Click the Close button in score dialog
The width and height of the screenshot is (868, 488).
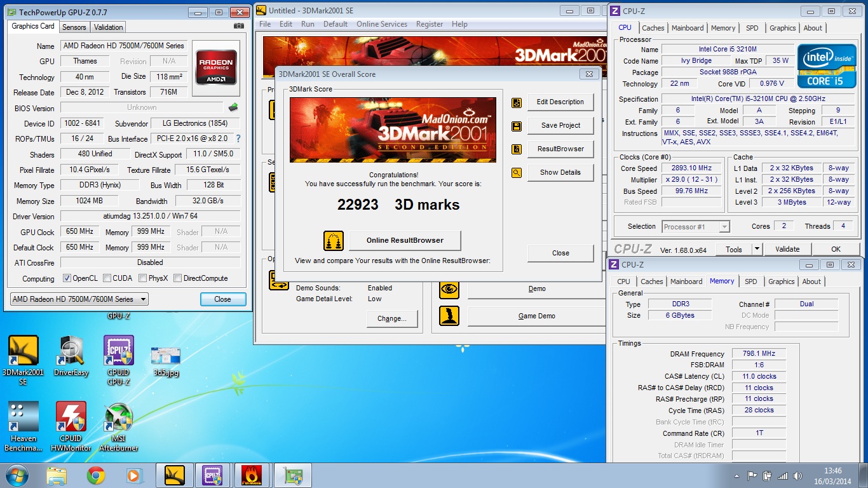560,253
